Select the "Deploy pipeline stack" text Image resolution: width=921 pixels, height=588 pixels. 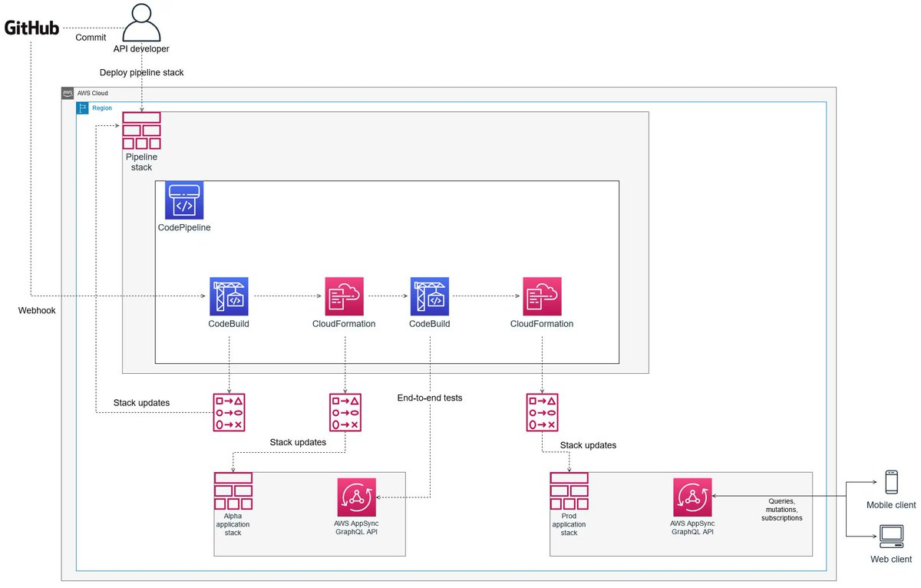(x=142, y=73)
